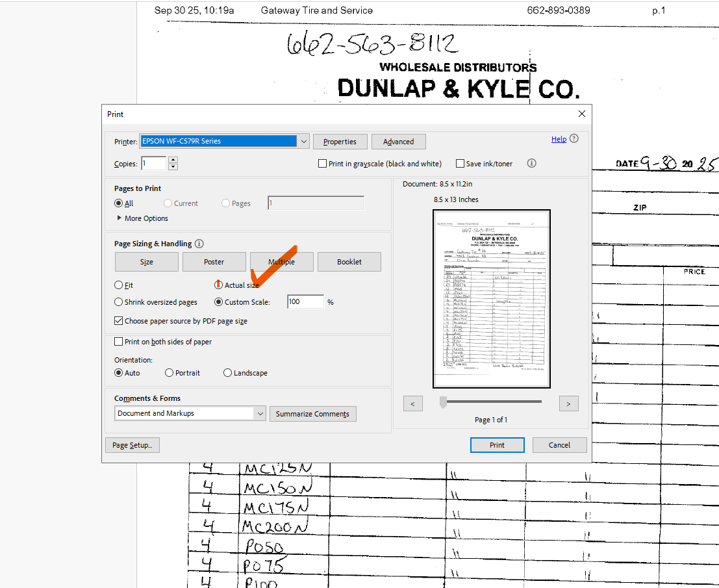Open the Document and Markups dropdown
Image resolution: width=719 pixels, height=588 pixels.
coord(190,413)
